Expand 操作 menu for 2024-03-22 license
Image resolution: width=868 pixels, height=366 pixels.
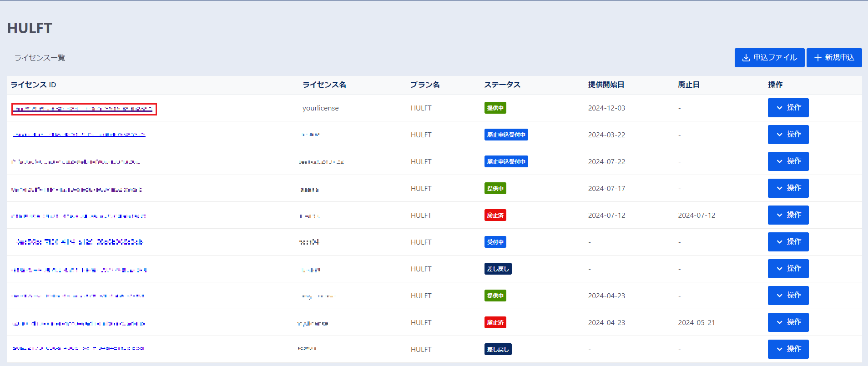click(788, 135)
